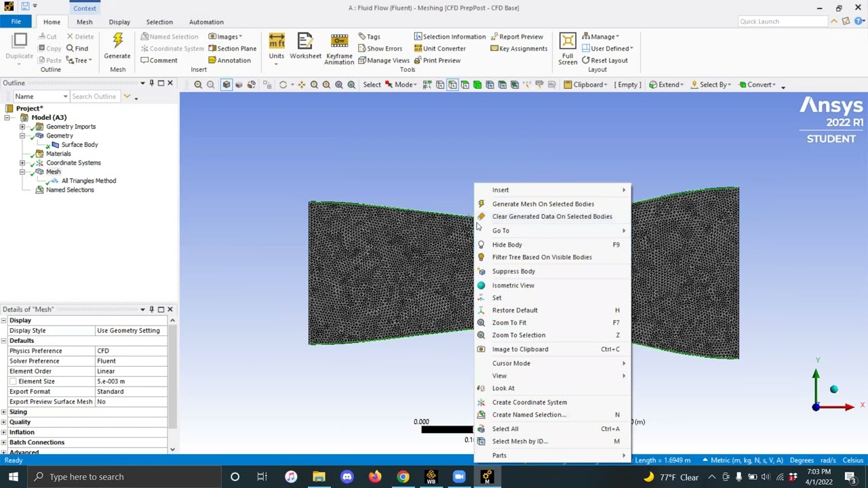Open Insert submenu in context menu
This screenshot has width=868, height=488.
[x=552, y=190]
